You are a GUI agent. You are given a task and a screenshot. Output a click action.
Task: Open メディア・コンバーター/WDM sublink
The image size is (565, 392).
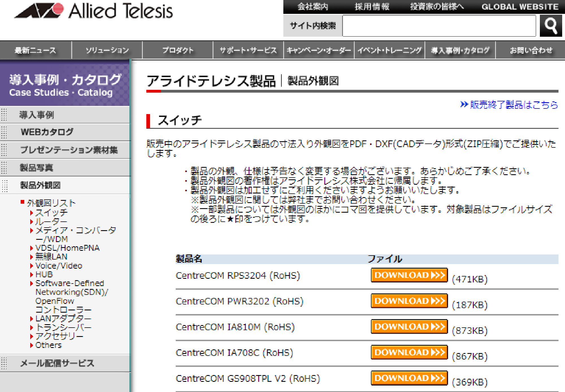point(75,234)
